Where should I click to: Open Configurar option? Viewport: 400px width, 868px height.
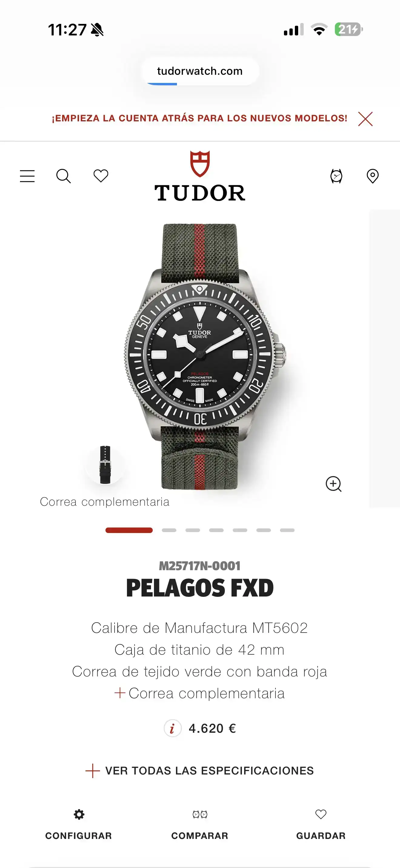(x=78, y=824)
